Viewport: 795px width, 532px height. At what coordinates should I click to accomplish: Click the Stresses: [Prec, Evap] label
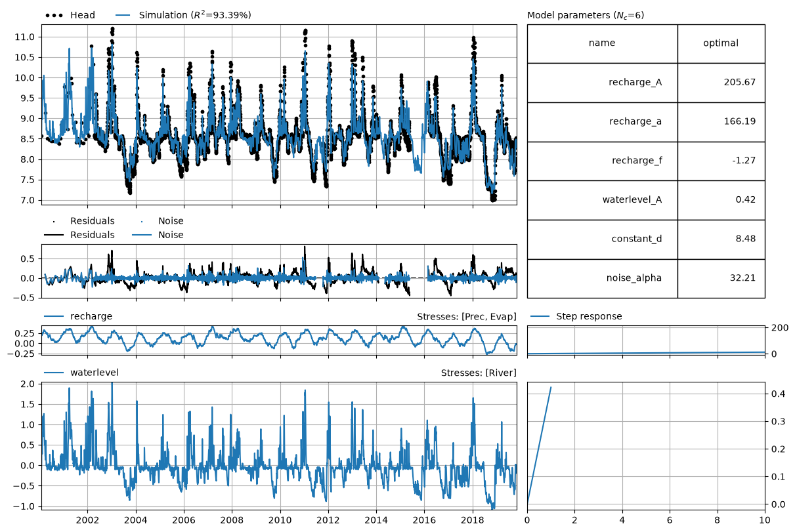point(467,316)
